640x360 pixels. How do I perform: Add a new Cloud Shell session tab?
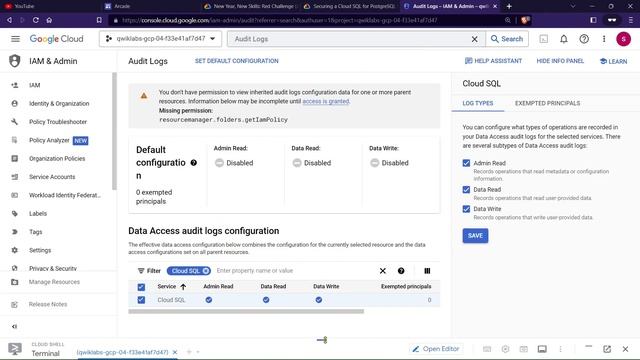tap(189, 352)
